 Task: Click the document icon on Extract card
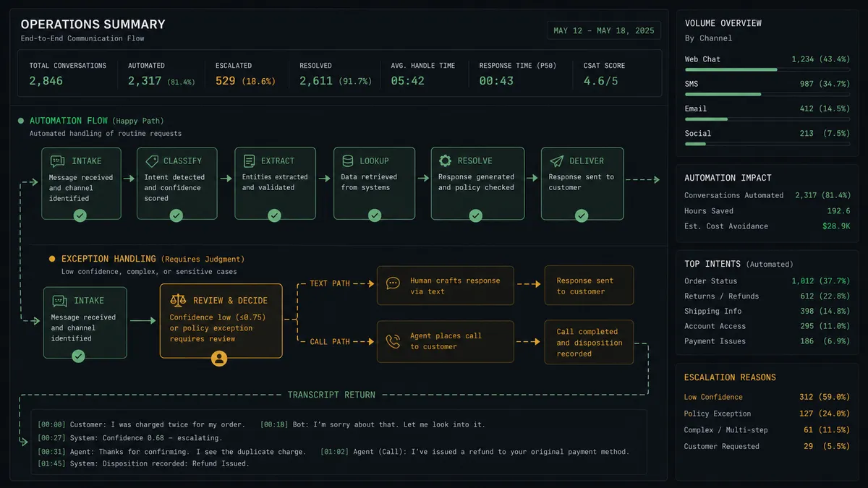pos(250,160)
